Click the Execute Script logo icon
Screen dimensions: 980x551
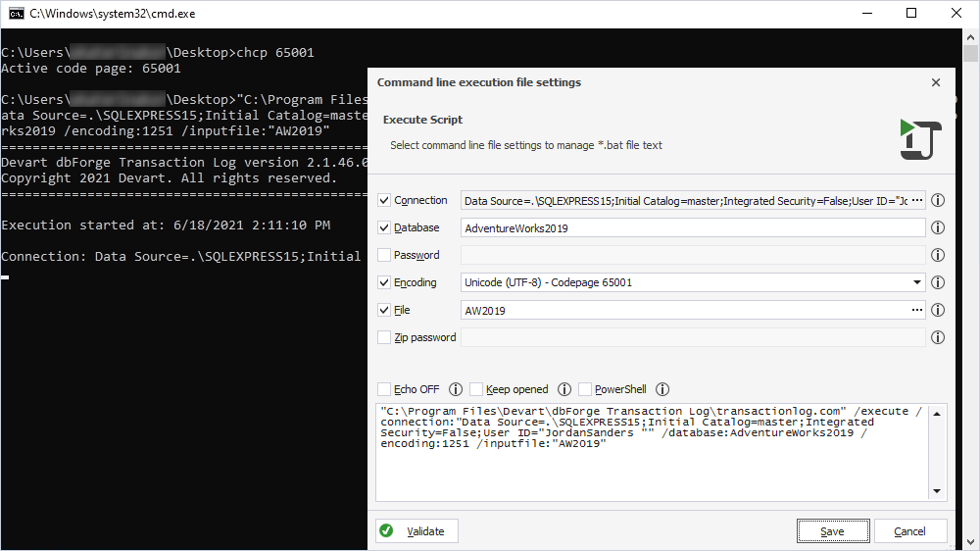(920, 139)
